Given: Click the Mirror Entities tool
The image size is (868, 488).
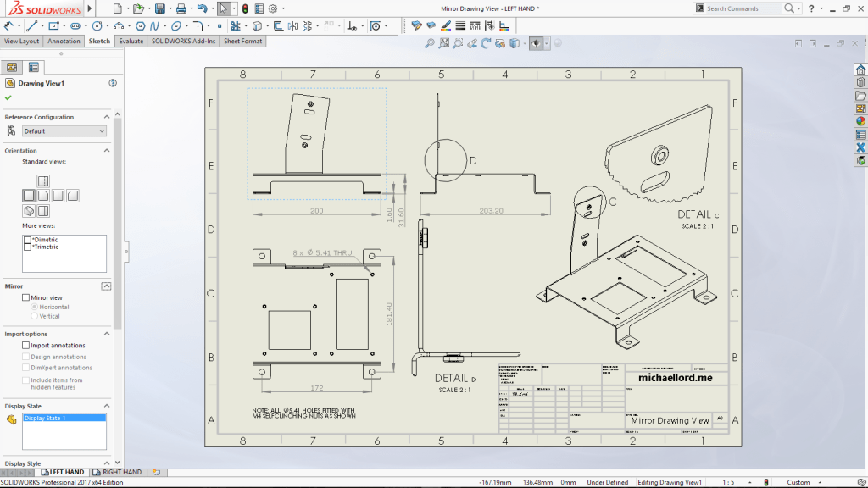Looking at the screenshot, I should (x=292, y=25).
